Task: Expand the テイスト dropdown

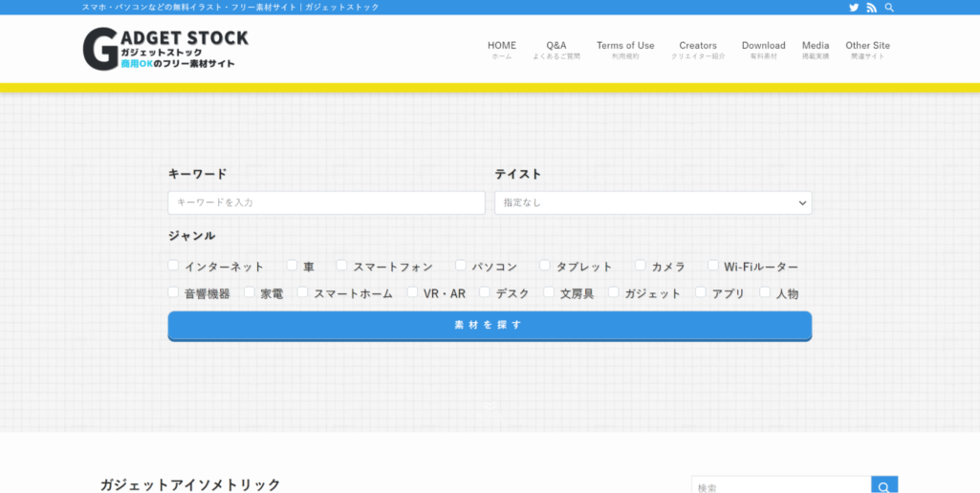Action: [x=653, y=203]
